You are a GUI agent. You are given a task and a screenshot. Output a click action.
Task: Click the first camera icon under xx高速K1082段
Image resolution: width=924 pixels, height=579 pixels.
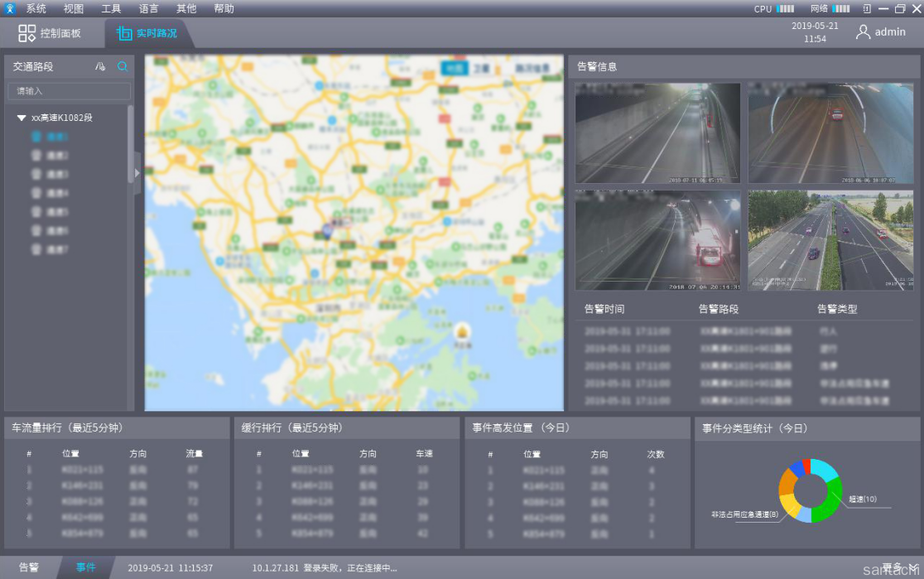click(x=36, y=137)
